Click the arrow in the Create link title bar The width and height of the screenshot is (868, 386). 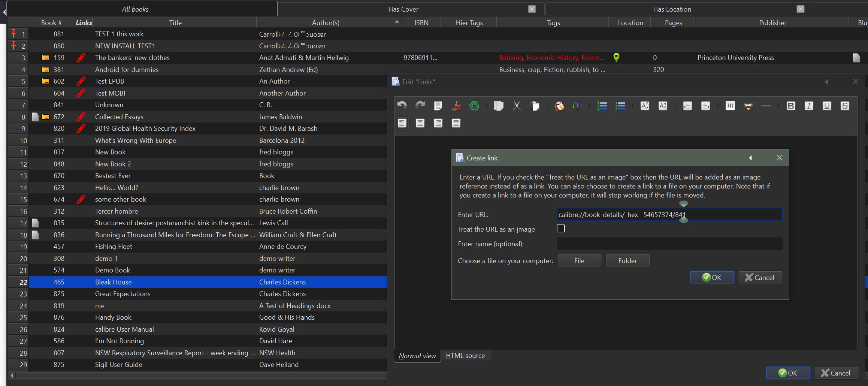click(750, 158)
